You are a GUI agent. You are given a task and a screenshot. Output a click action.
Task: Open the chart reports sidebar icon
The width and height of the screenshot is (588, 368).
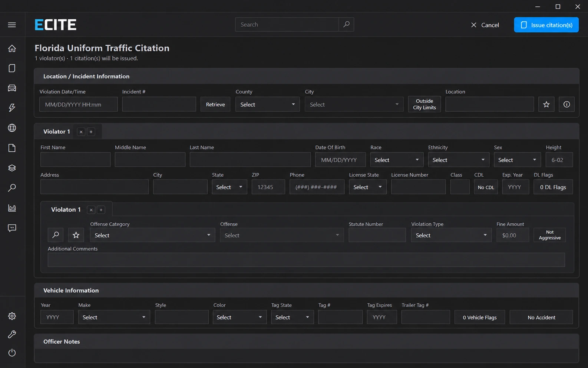(x=12, y=208)
